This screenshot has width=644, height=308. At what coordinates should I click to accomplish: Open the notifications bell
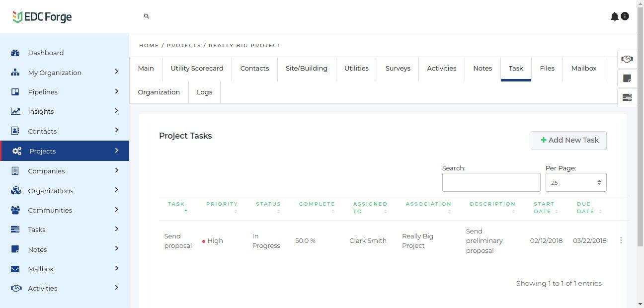coord(614,17)
